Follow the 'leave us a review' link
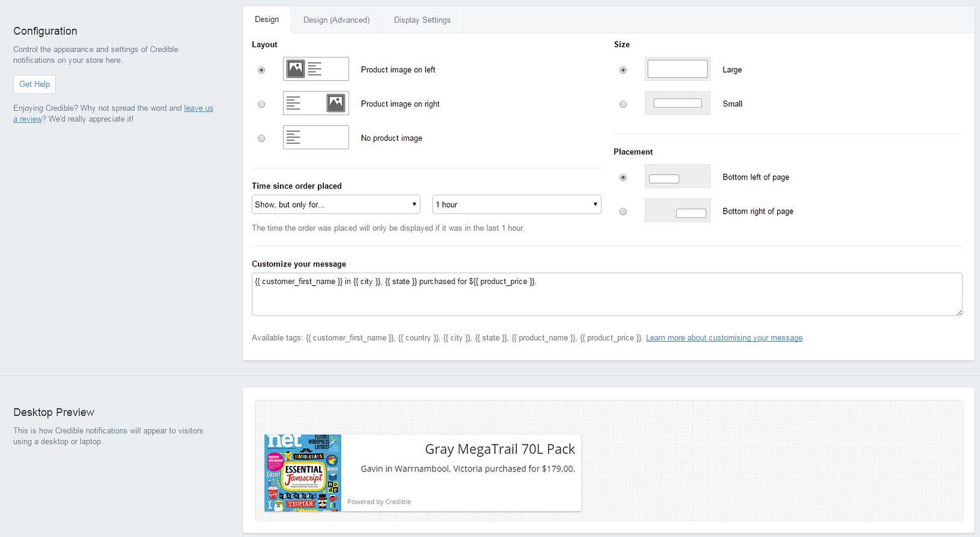The image size is (980, 537). pyautogui.click(x=198, y=108)
